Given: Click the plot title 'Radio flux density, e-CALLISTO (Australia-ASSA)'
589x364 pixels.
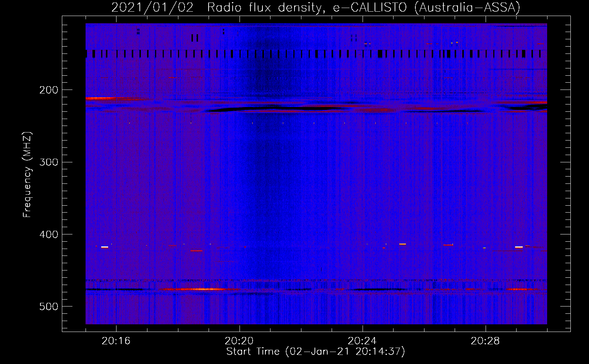Looking at the screenshot, I should point(364,7).
